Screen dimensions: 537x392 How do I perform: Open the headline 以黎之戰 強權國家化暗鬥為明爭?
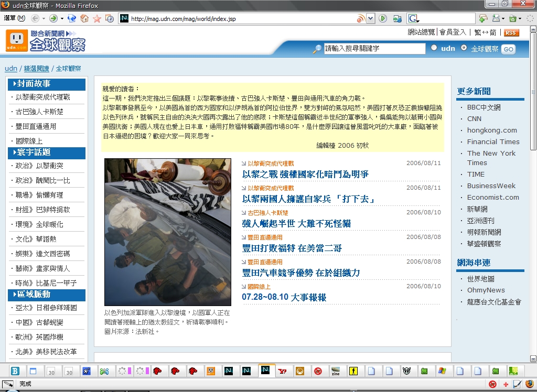click(305, 174)
